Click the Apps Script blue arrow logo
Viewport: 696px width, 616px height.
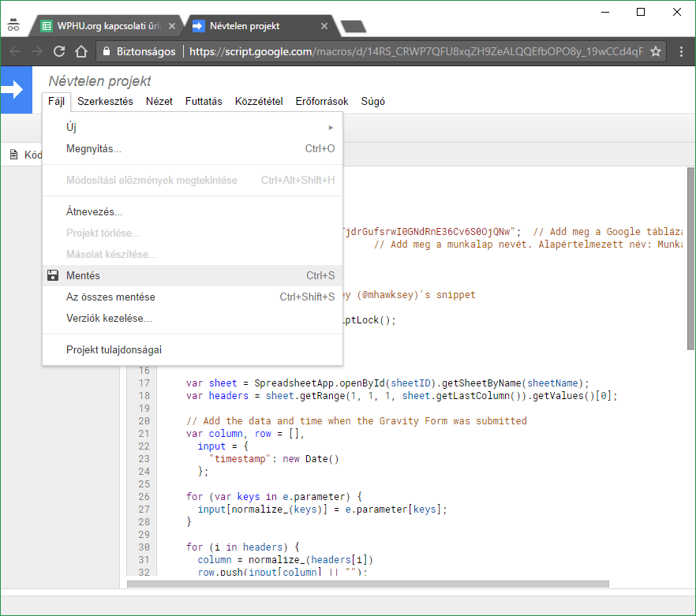(13, 90)
